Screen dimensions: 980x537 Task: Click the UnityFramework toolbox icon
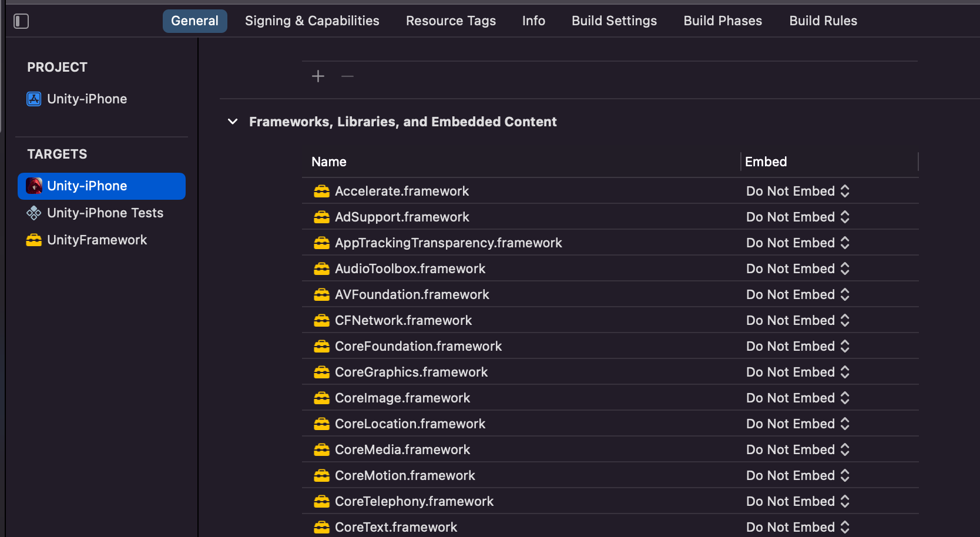point(34,240)
